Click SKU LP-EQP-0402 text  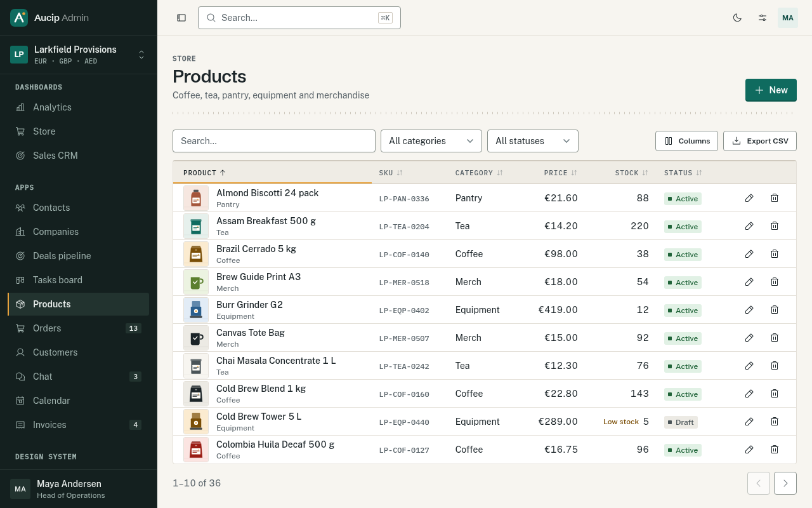pos(404,311)
